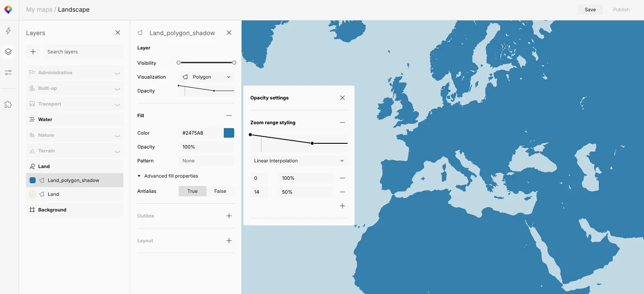The image size is (644, 294).
Task: Open the #2475A8 fill color swatch
Action: pos(229,133)
